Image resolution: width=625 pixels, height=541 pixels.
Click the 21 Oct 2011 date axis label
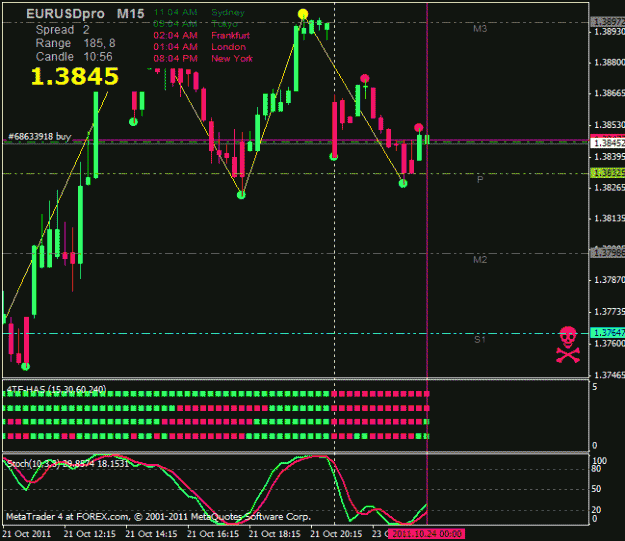[x=27, y=534]
